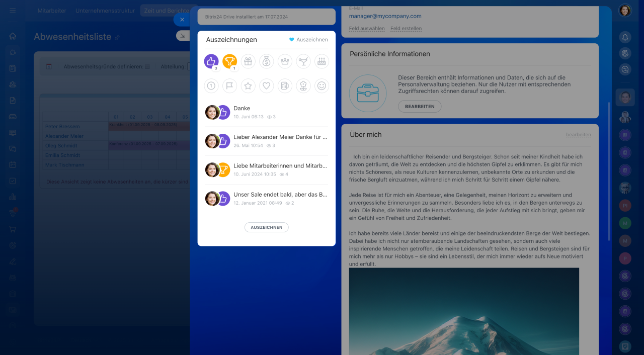The width and height of the screenshot is (644, 355).
Task: Select the birthday cake award icon
Action: 321,61
